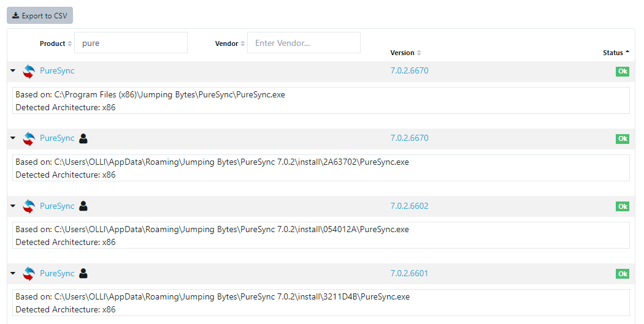Sort by the Vendor column header
The width and height of the screenshot is (644, 324).
(x=229, y=43)
